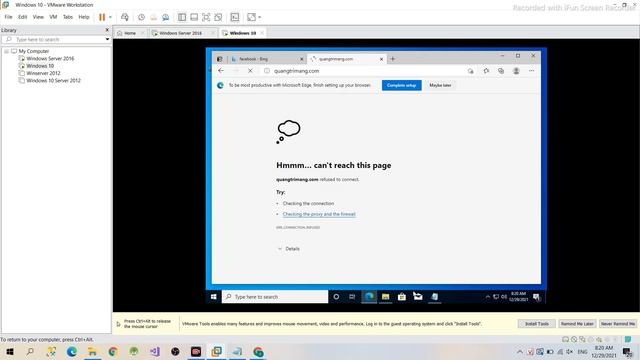
Task: Take a VM snapshot using the clock icon
Action: tap(141, 17)
